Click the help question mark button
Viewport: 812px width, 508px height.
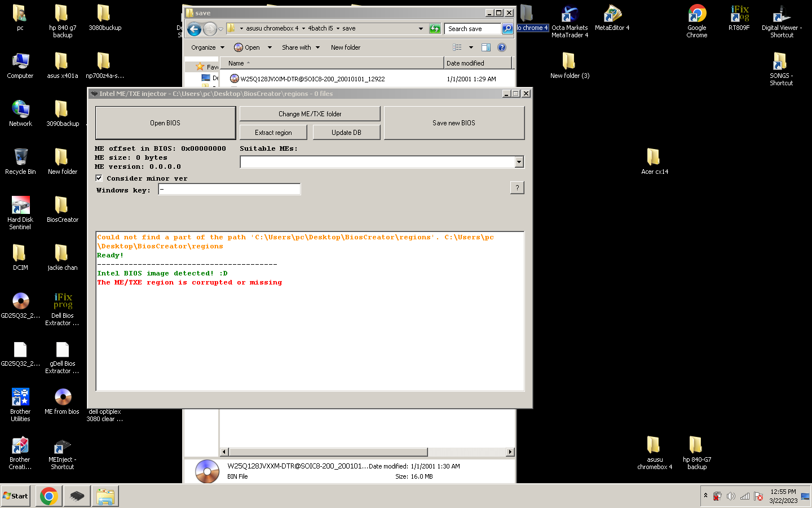(517, 188)
